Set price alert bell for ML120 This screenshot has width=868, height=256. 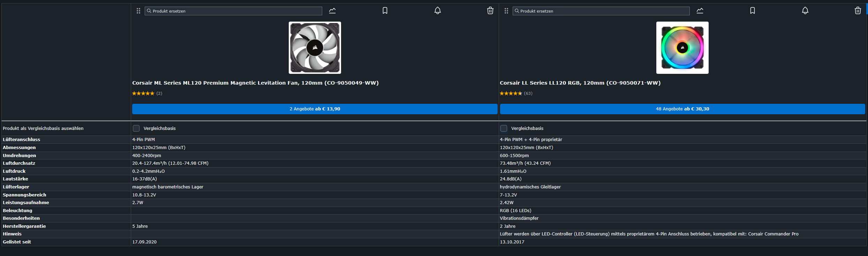click(x=438, y=11)
